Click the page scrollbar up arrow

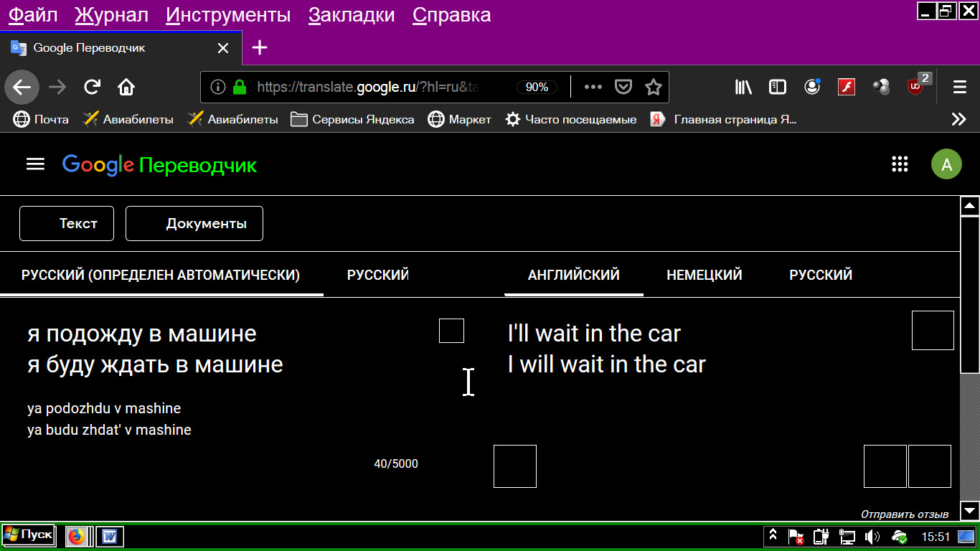pyautogui.click(x=970, y=206)
